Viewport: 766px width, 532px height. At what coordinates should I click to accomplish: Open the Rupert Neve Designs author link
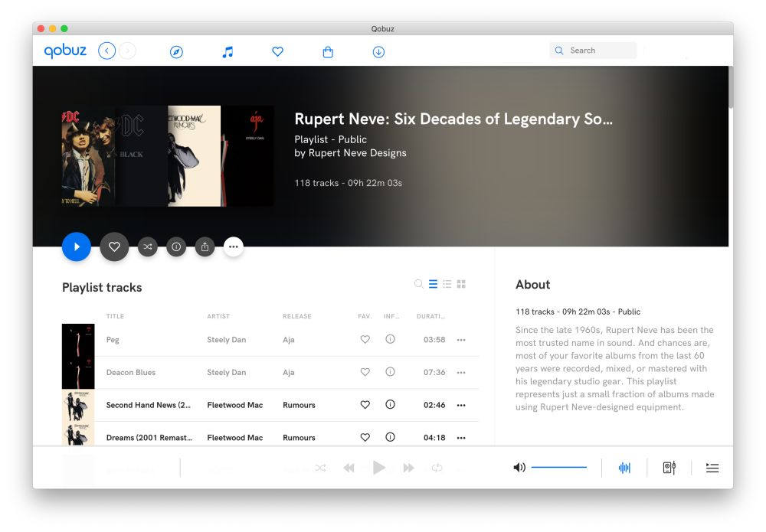(357, 153)
